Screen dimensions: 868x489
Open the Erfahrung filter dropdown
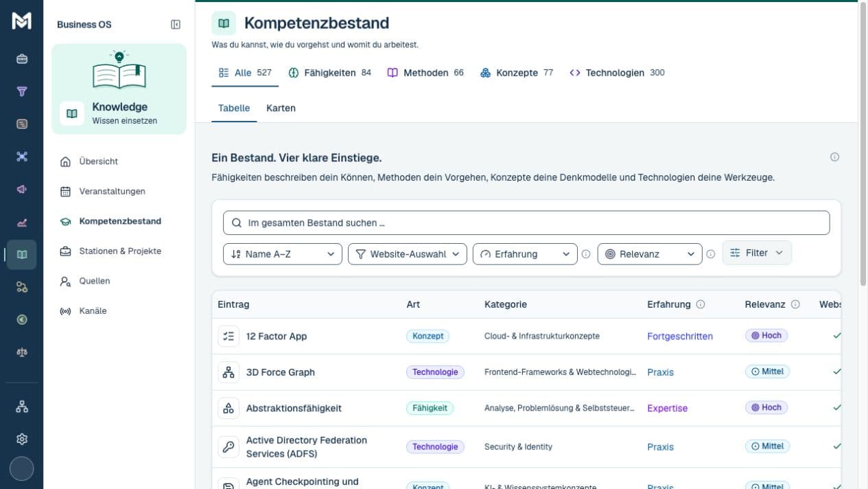(x=525, y=254)
